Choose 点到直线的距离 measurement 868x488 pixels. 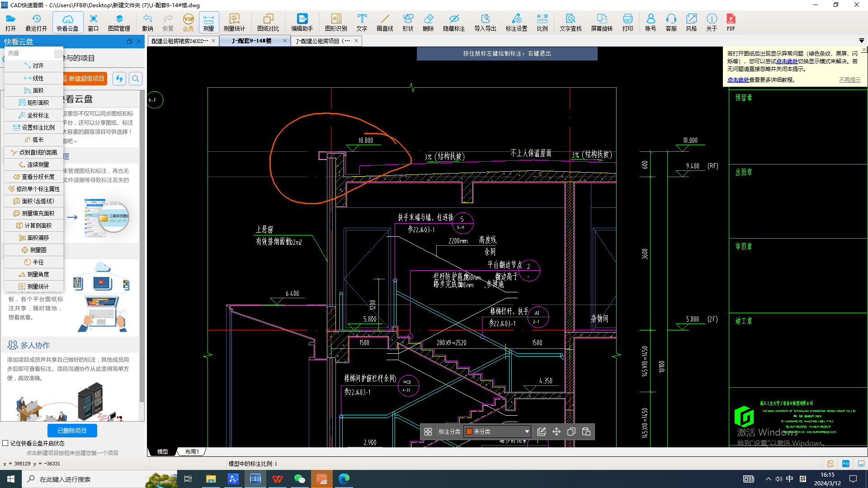pos(34,152)
